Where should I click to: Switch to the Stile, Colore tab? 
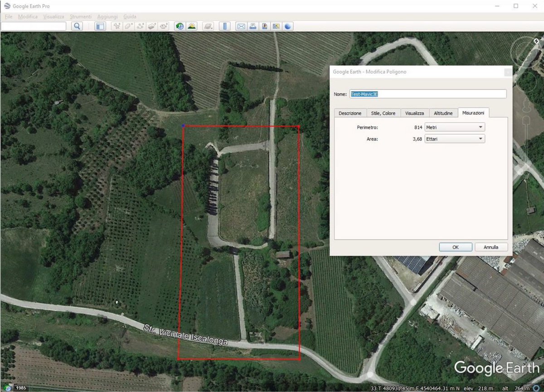383,113
